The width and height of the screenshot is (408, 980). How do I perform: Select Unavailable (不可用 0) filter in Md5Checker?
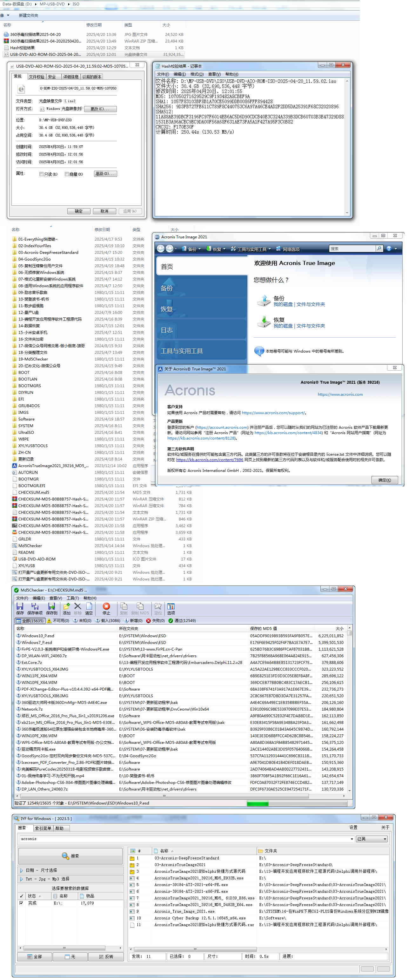58,620
